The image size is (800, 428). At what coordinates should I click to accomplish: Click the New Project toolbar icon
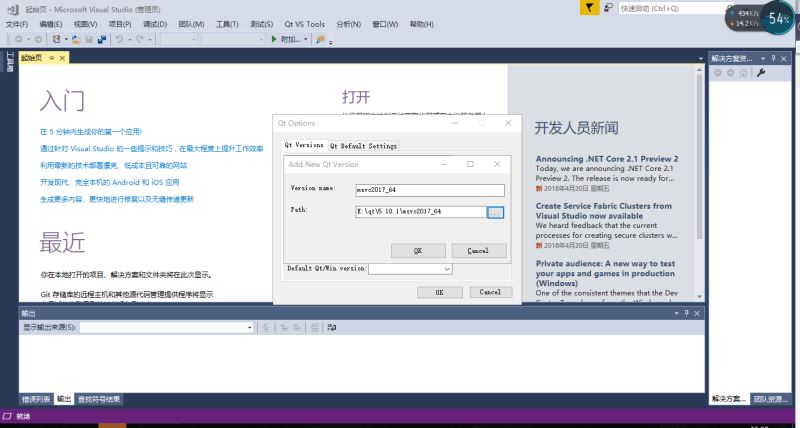56,39
